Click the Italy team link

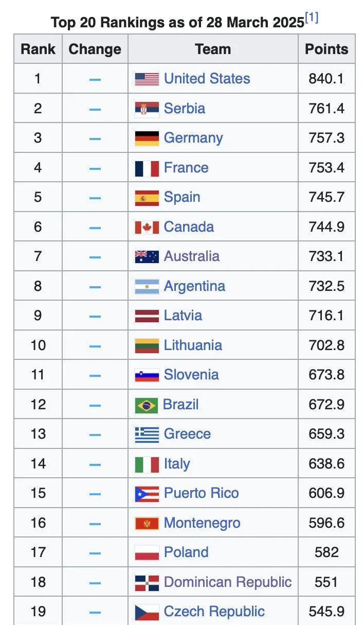click(176, 464)
